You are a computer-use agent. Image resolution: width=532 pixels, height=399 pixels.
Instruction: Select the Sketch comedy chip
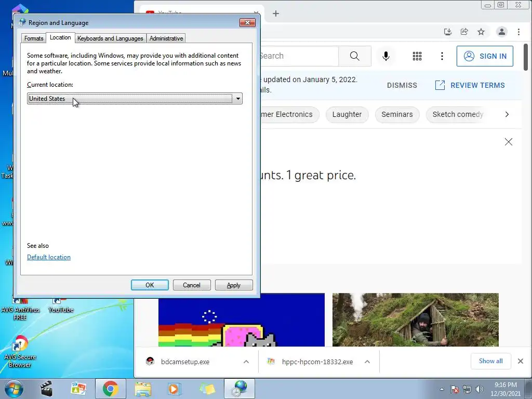(x=457, y=114)
